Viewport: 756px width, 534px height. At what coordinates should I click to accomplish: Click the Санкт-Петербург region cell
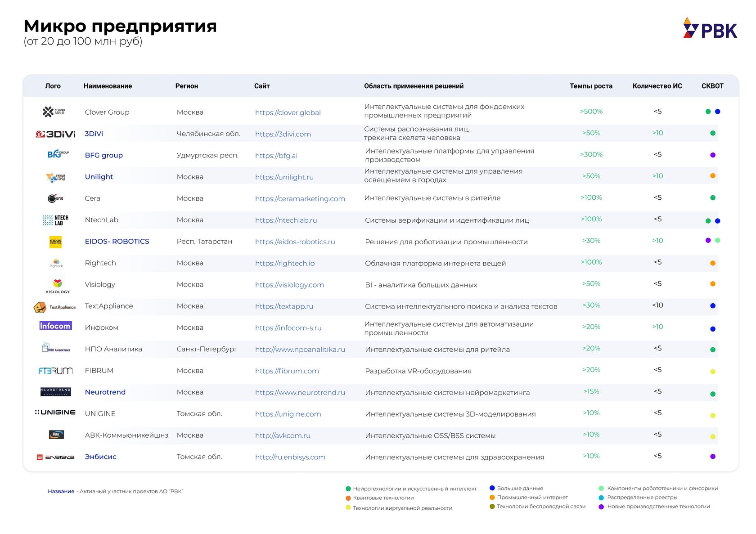(x=207, y=349)
